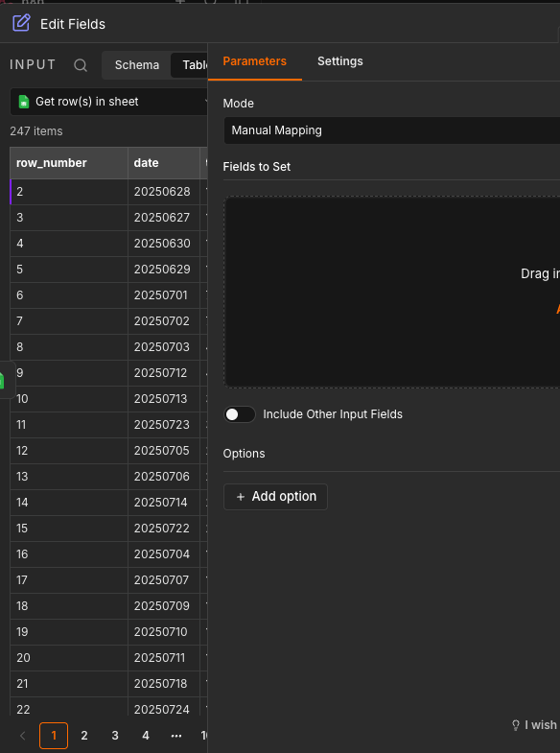560x753 pixels.
Task: Click the previous page chevron in pagination
Action: pos(22,735)
